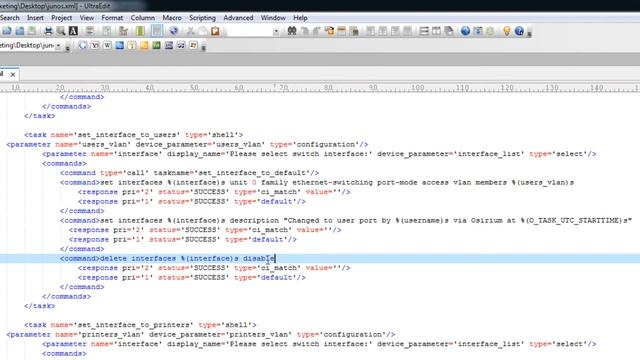Image resolution: width=640 pixels, height=360 pixels.
Task: Expand the find text combo box dropdown arrow
Action: (276, 31)
